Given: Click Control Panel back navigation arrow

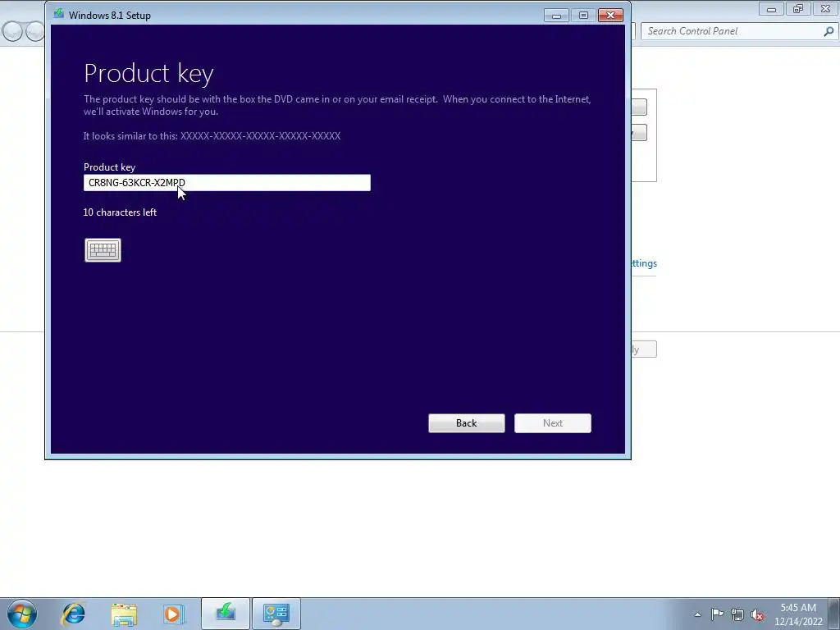Looking at the screenshot, I should click(x=12, y=32).
